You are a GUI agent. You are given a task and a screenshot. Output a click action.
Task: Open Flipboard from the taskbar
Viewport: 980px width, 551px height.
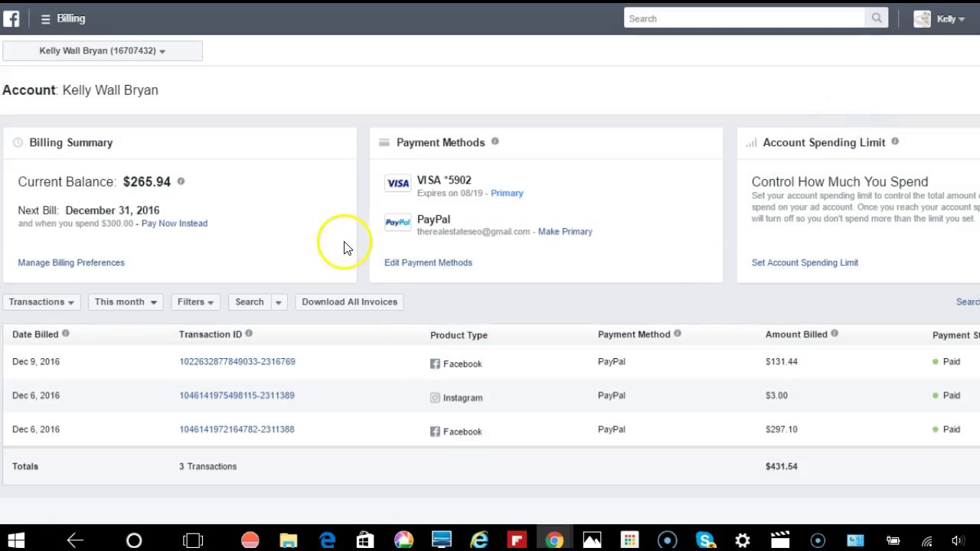tap(517, 540)
